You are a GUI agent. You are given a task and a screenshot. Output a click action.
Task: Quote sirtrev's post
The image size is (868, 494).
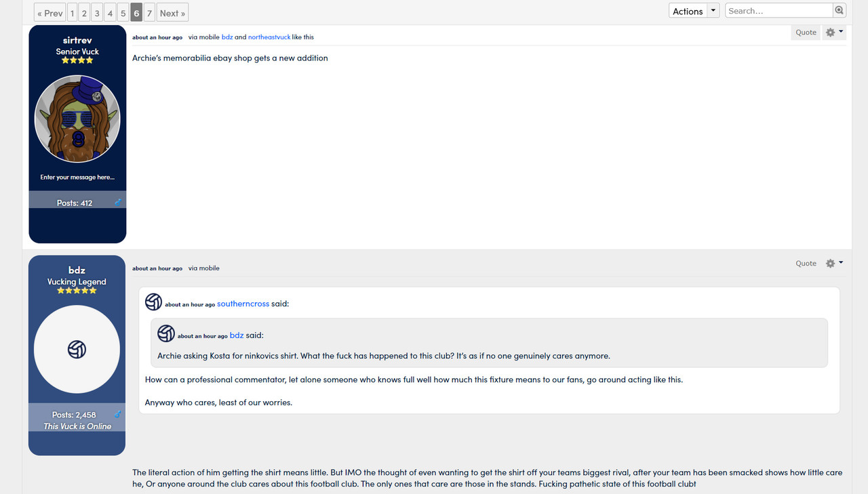pyautogui.click(x=806, y=33)
